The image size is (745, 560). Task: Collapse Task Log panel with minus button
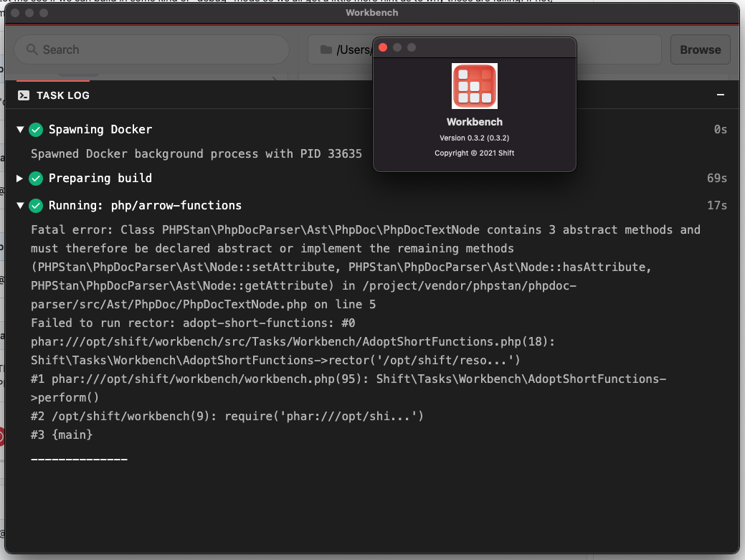720,94
